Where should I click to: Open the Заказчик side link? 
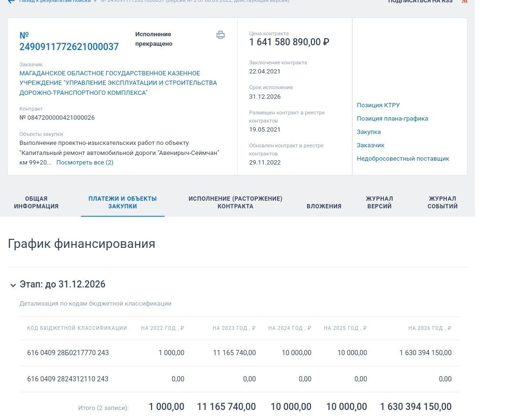click(x=371, y=145)
